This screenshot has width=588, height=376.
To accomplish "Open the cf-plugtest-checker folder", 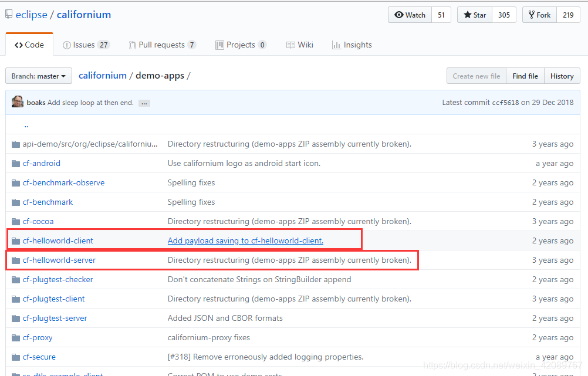I will click(58, 280).
